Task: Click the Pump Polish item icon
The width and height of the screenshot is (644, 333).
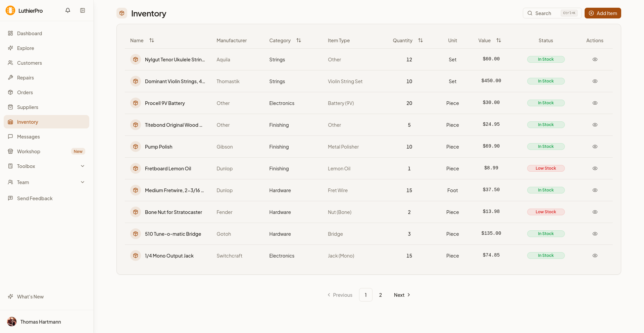Action: tap(136, 147)
